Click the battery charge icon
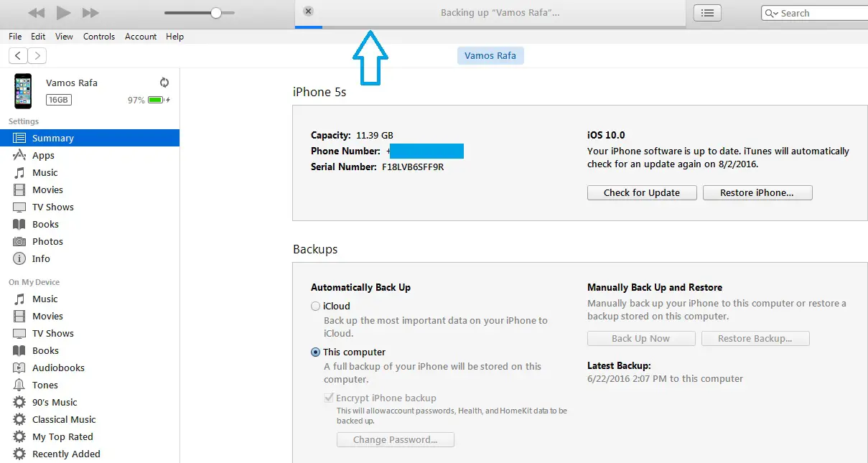 click(158, 100)
